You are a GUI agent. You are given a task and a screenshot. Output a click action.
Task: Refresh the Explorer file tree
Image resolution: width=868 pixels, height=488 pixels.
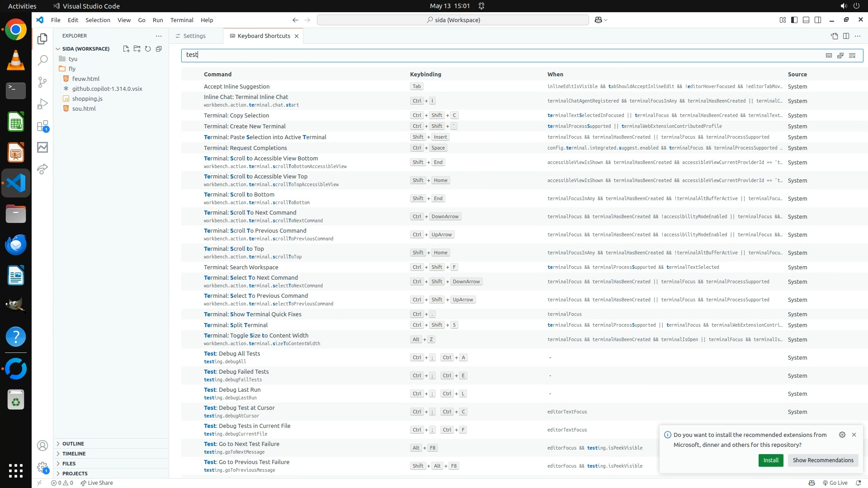pos(148,49)
